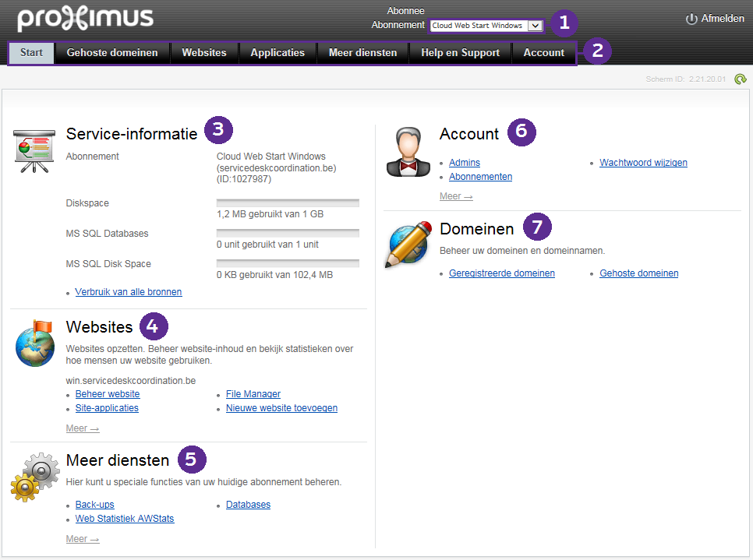Screen dimensions: 753x560
Task: Click Verbruik van alle bronnen link
Action: [x=129, y=292]
